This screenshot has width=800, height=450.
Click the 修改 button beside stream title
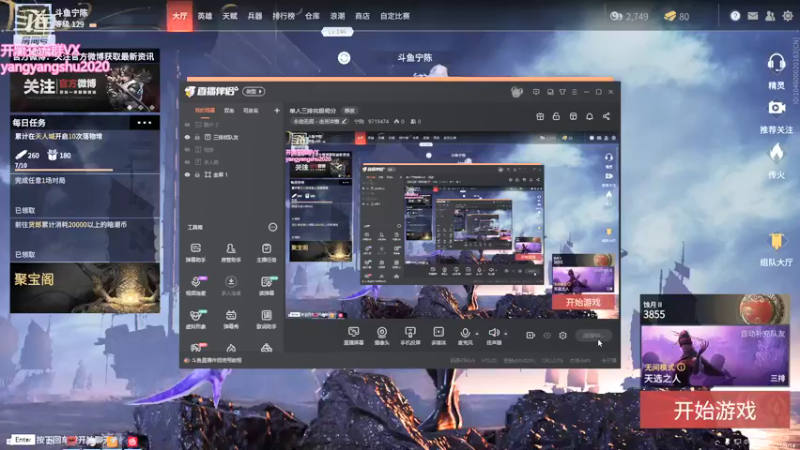click(349, 111)
